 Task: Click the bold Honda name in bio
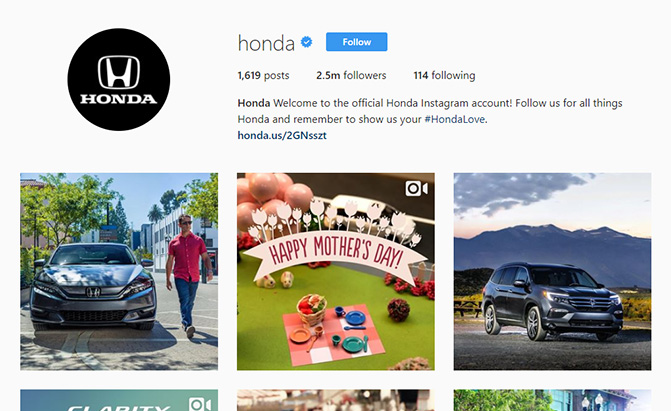point(254,103)
